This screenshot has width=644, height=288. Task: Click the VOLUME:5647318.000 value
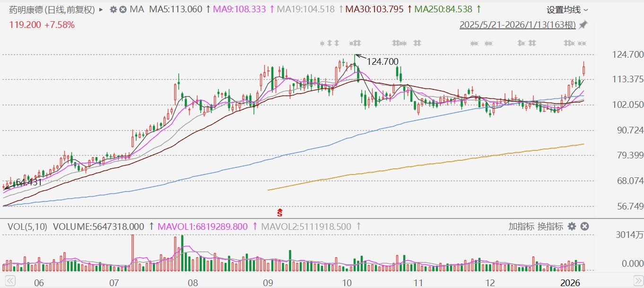[x=98, y=227]
